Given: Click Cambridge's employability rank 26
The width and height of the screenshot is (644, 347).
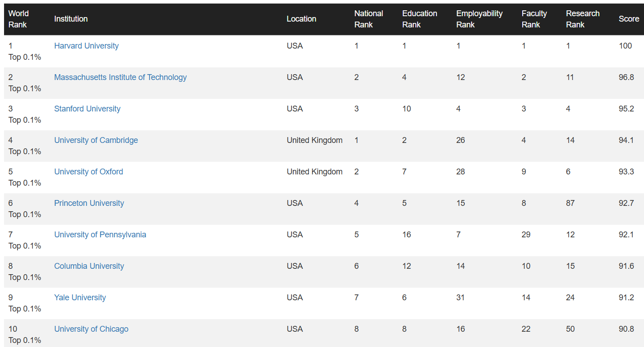Looking at the screenshot, I should [x=460, y=140].
